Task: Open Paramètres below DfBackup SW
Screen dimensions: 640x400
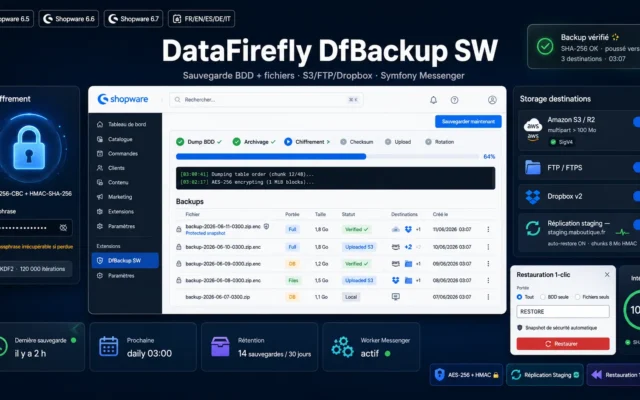Action: (125, 276)
